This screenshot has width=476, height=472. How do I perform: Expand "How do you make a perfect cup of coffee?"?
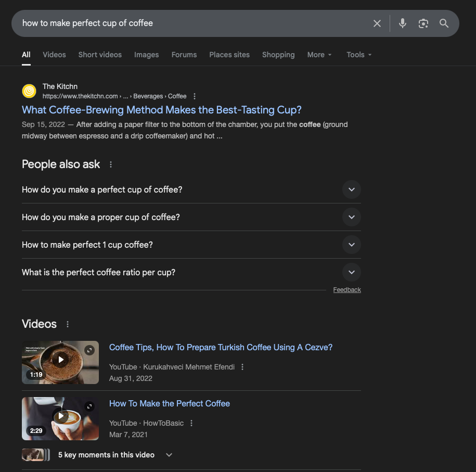(352, 189)
